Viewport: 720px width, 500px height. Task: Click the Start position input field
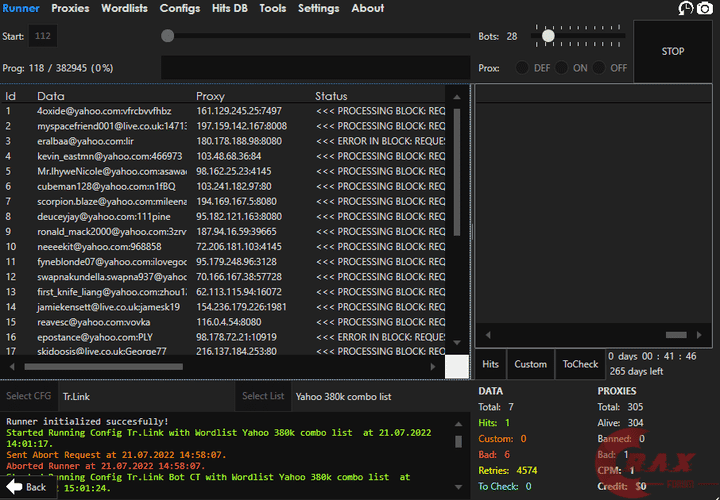tap(42, 36)
